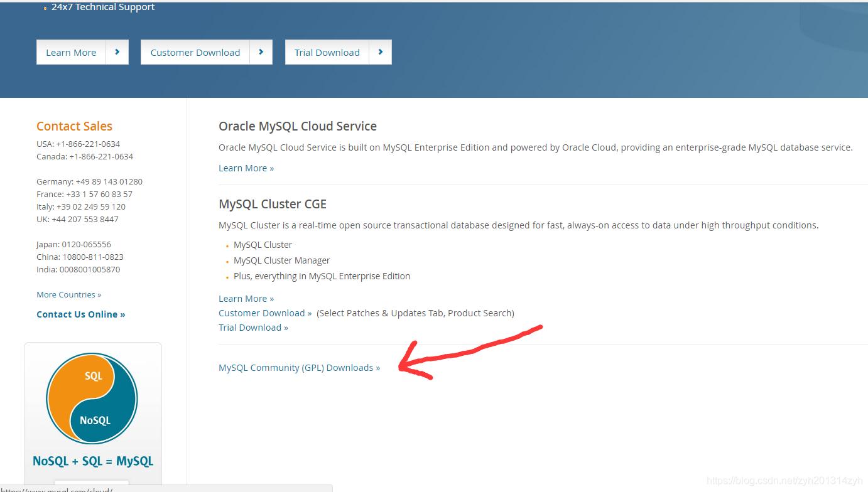Select the MySQL Cluster CGE heading
This screenshot has height=492, width=868.
pyautogui.click(x=273, y=204)
